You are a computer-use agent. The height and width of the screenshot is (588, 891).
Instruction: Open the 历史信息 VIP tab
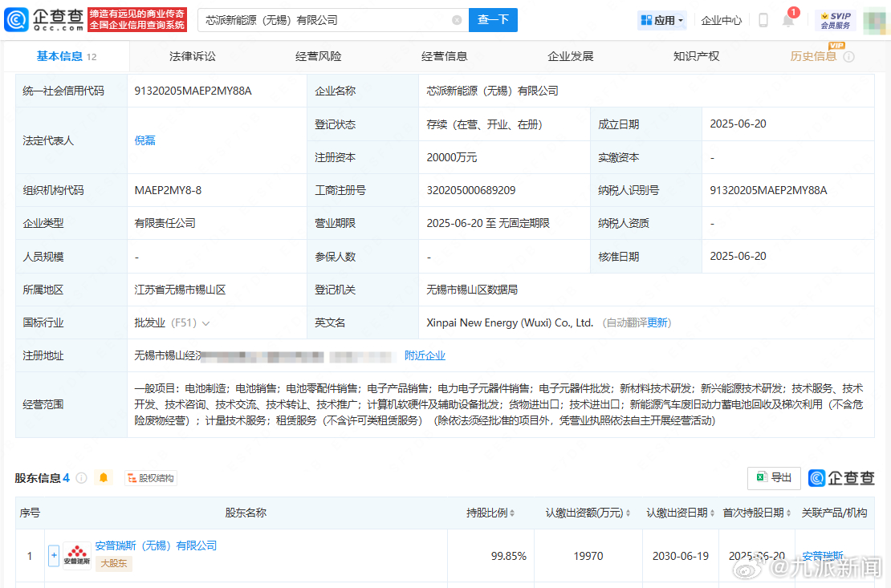(x=813, y=56)
